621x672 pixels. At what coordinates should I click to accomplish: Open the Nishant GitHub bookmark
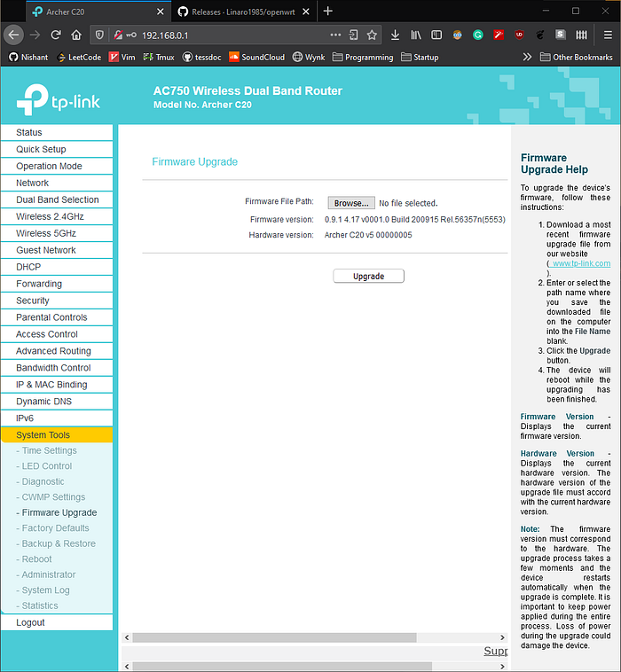pos(28,57)
